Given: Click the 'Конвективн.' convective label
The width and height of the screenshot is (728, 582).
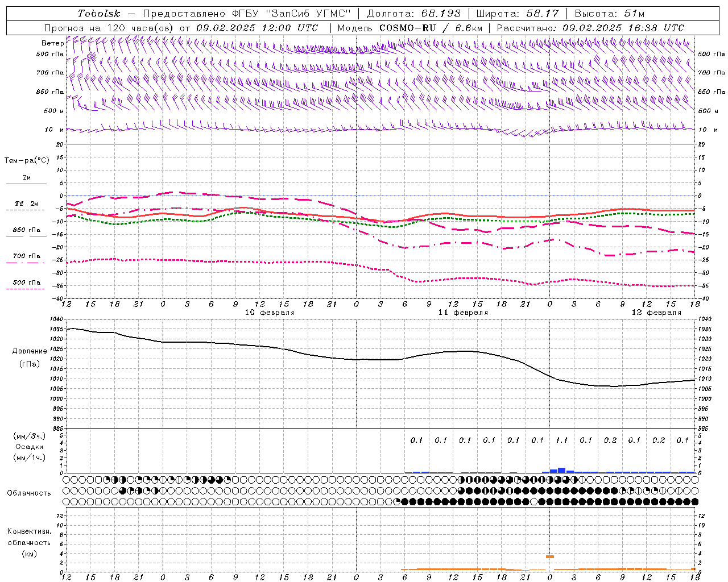Looking at the screenshot, I should (x=29, y=531).
